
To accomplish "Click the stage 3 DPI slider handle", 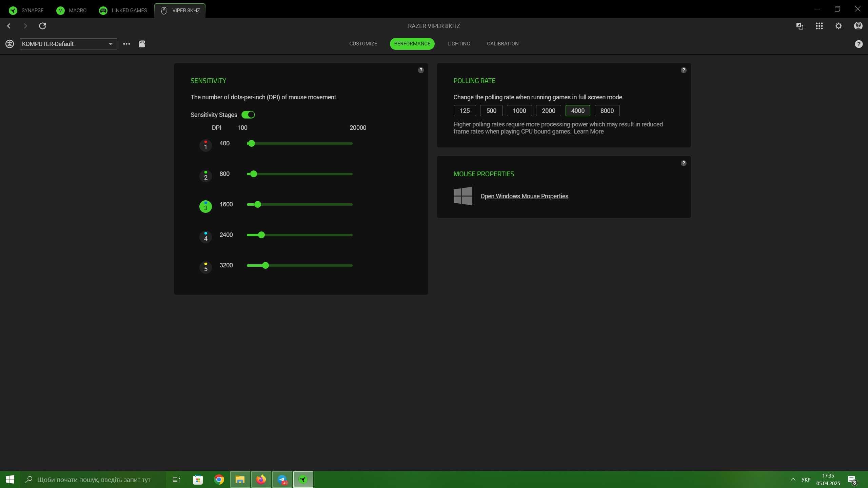I will click(x=258, y=205).
